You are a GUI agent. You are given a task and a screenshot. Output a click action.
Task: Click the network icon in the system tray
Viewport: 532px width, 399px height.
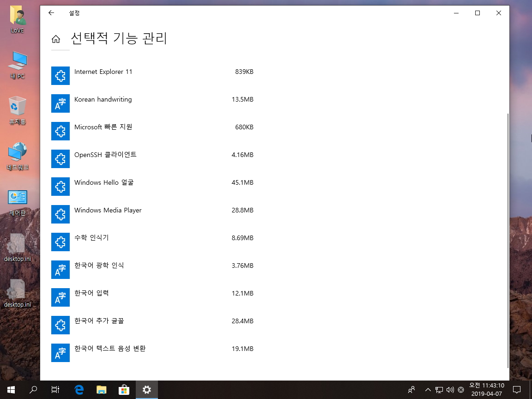click(x=439, y=390)
